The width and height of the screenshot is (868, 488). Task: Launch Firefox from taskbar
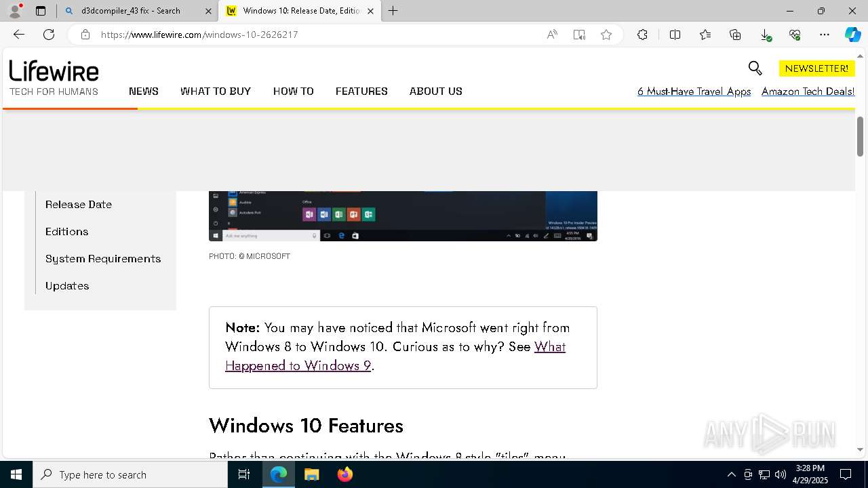click(344, 474)
